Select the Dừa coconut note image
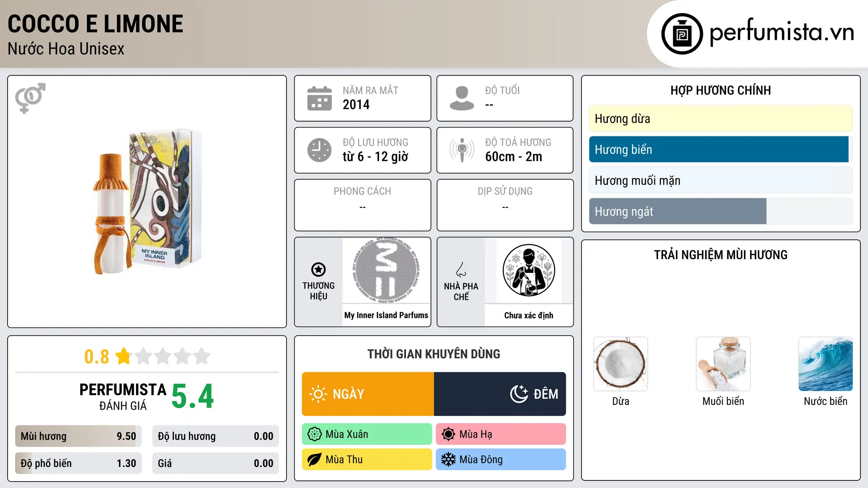This screenshot has height=488, width=868. pos(620,364)
